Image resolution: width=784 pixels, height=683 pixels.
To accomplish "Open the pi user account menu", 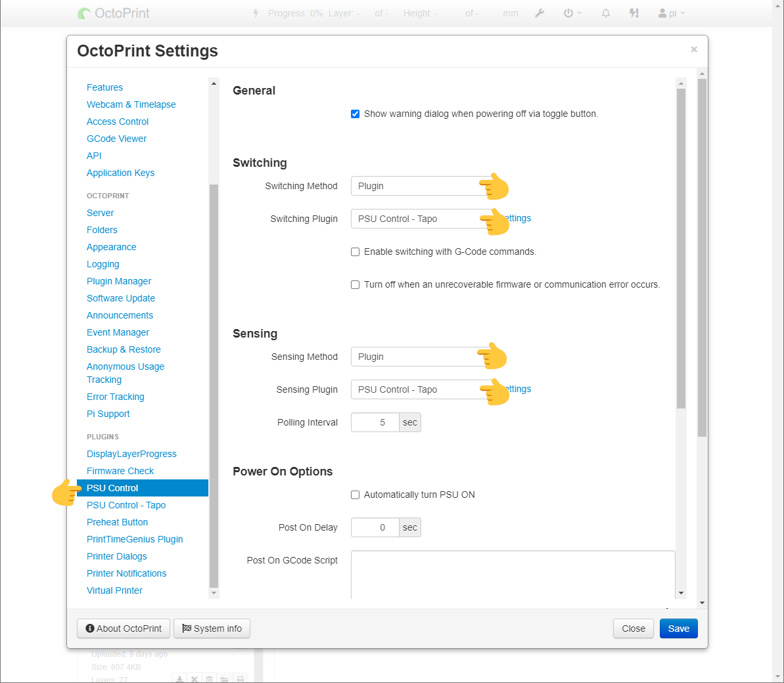I will pos(672,13).
